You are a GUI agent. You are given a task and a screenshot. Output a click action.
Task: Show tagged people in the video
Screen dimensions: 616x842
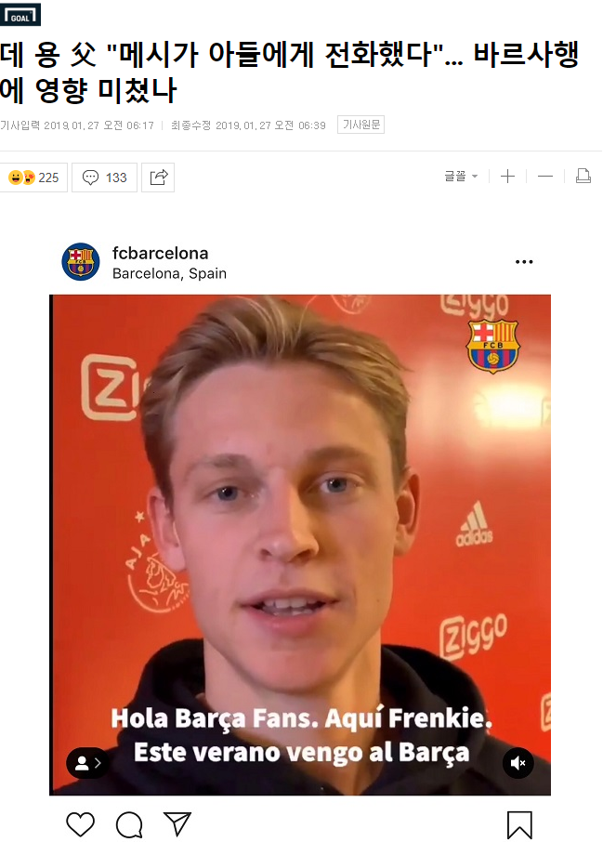pyautogui.click(x=87, y=763)
